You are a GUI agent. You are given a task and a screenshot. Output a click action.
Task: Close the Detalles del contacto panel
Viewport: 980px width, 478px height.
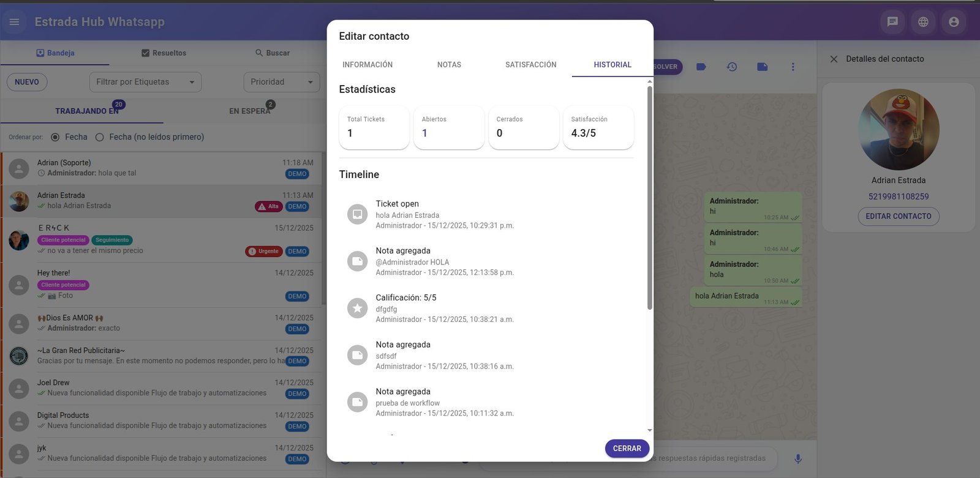pyautogui.click(x=834, y=59)
